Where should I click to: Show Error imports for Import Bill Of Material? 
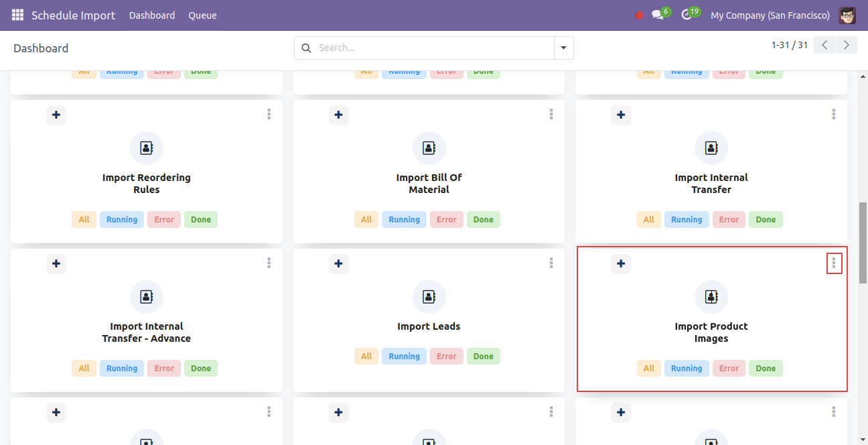(x=447, y=220)
